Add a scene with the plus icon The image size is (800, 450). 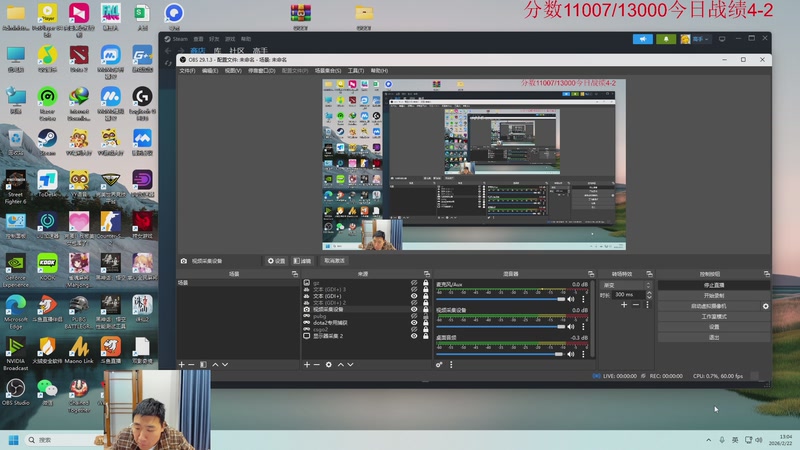pos(181,365)
